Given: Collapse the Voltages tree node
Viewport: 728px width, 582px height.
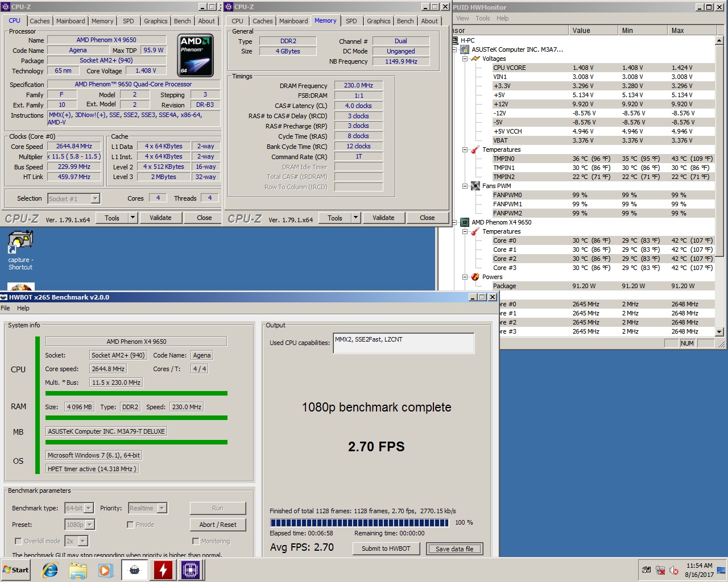Looking at the screenshot, I should (465, 59).
